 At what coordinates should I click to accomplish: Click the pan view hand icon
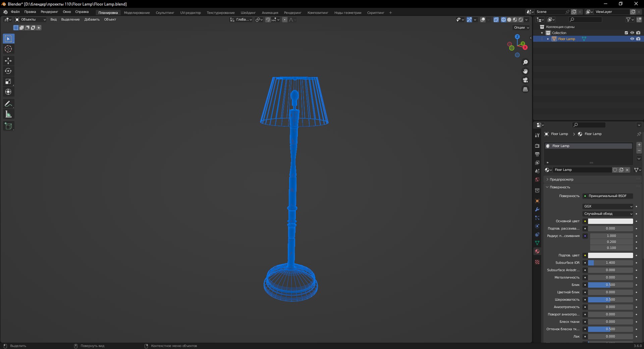[x=525, y=71]
